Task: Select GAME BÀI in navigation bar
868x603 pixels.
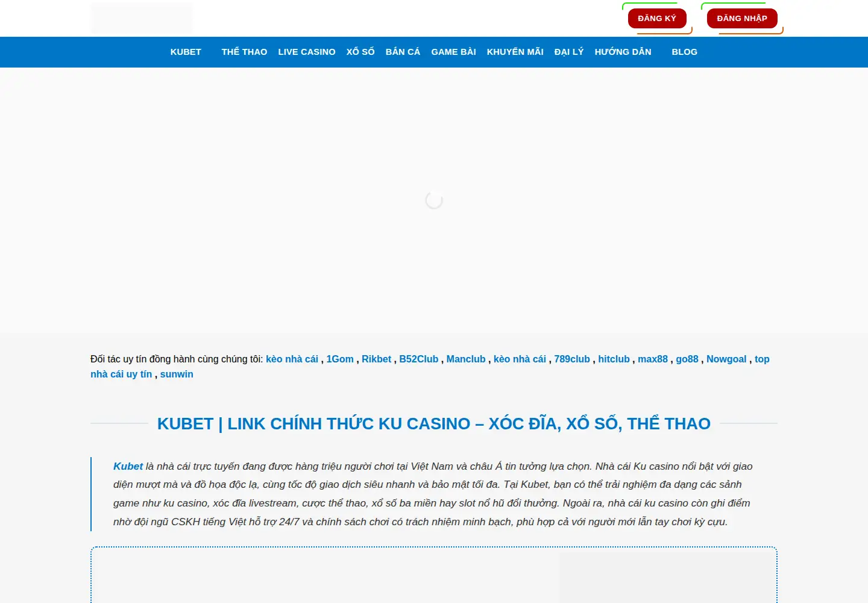Action: tap(453, 52)
